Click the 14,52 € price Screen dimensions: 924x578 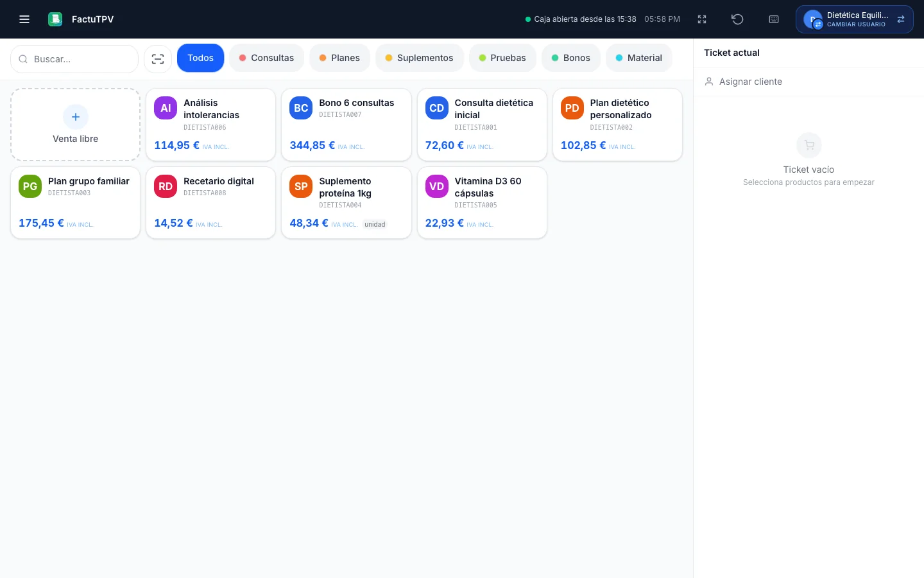coord(173,223)
